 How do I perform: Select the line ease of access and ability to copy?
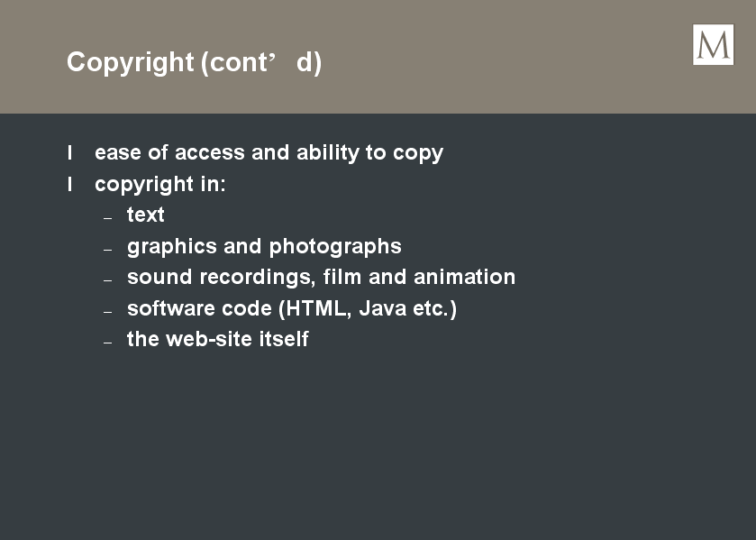coord(269,153)
